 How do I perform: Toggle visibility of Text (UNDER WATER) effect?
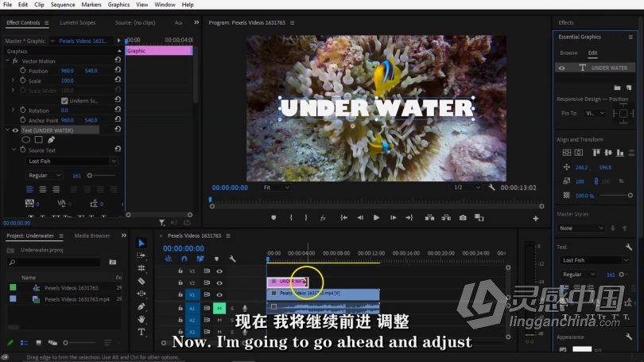(15, 130)
